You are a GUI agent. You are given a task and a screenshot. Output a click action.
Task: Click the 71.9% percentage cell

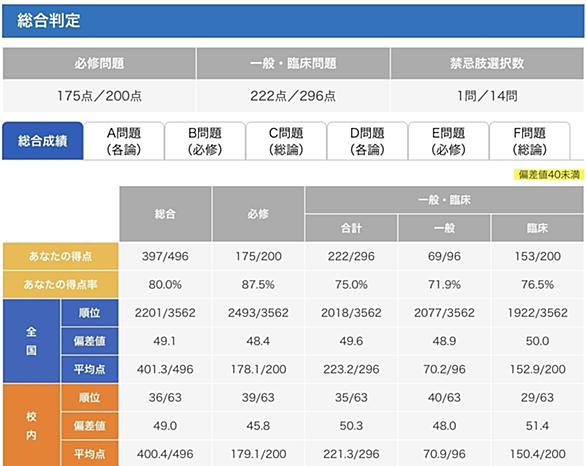point(444,285)
